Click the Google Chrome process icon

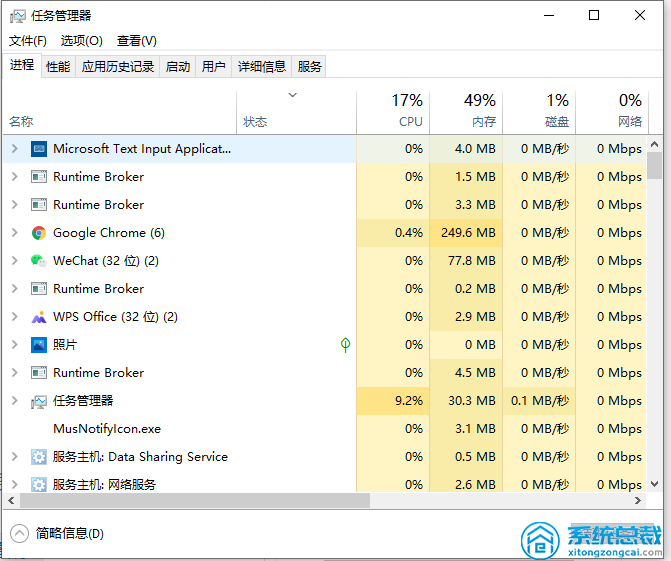click(x=39, y=233)
